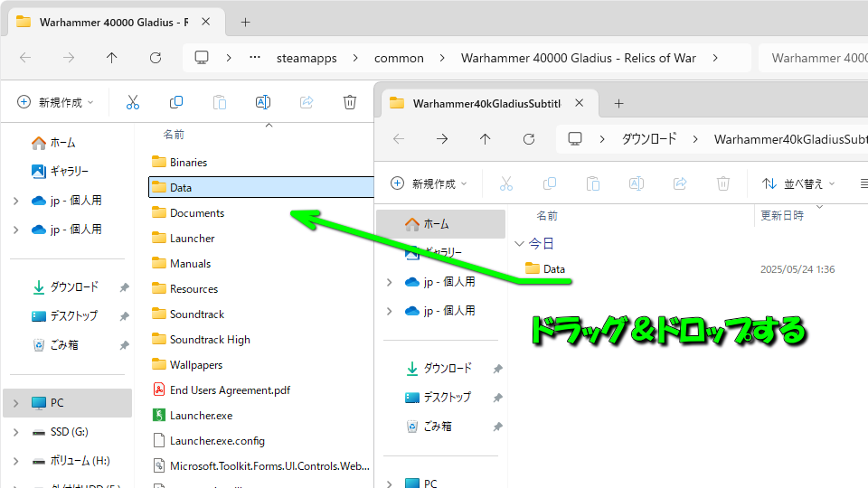
Task: Click Warhammer 40000 Gladius - Relics of War breadcrumb
Action: click(579, 58)
